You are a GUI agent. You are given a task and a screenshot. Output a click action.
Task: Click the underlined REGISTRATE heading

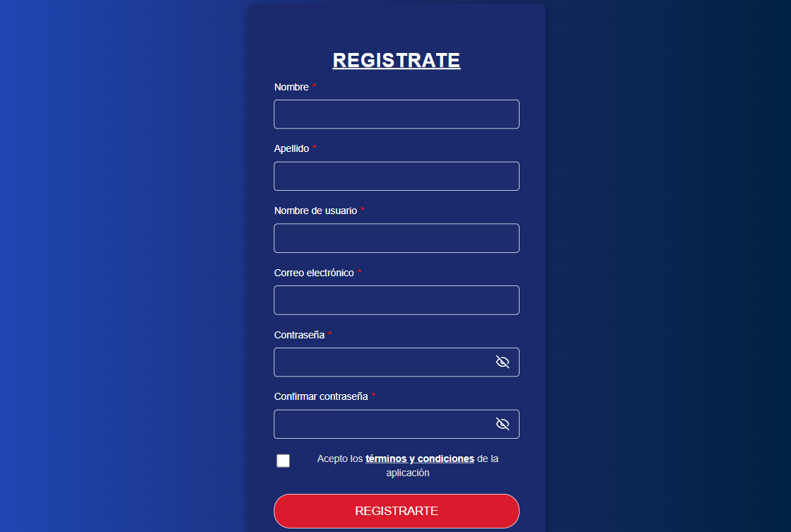pyautogui.click(x=396, y=60)
